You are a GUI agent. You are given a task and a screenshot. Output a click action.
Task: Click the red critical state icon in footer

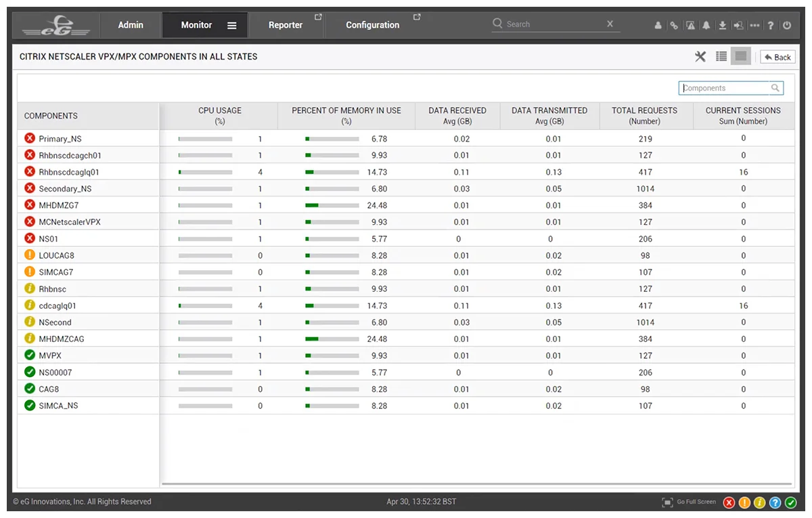729,502
